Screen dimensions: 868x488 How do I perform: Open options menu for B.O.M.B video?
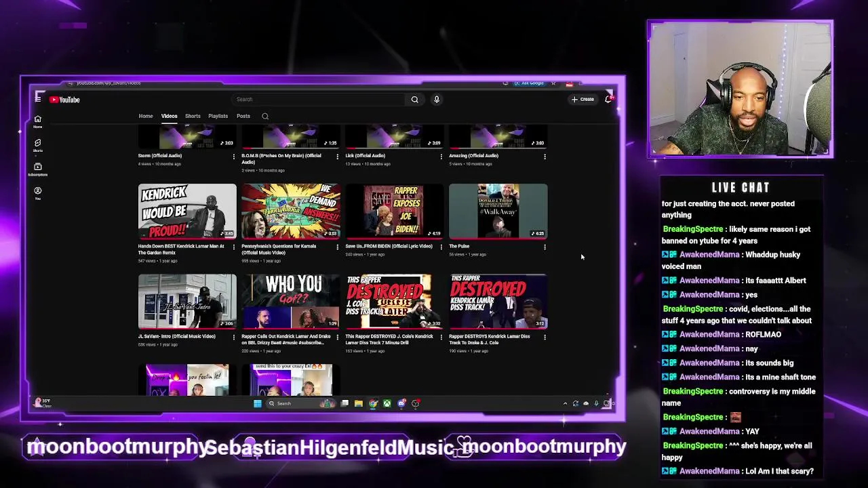pos(338,157)
